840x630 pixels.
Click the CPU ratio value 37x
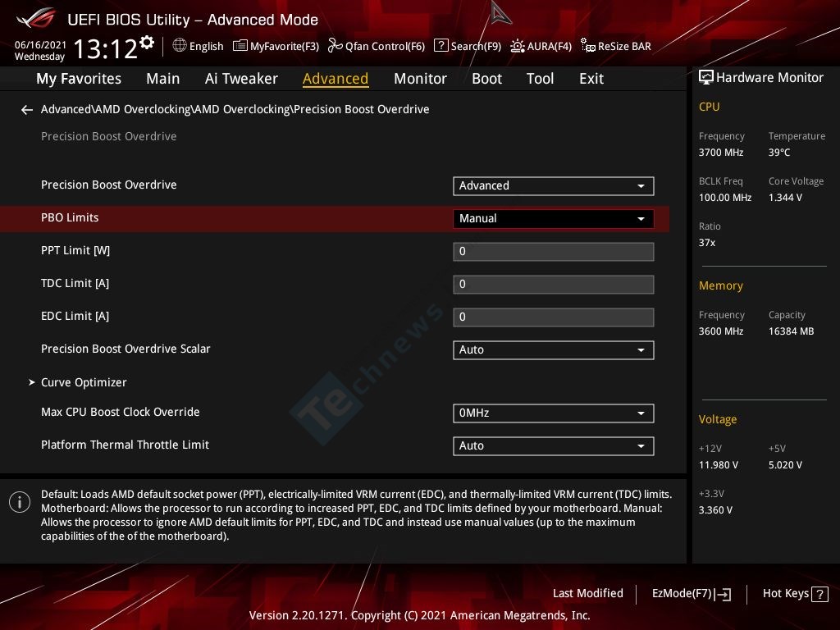(707, 243)
